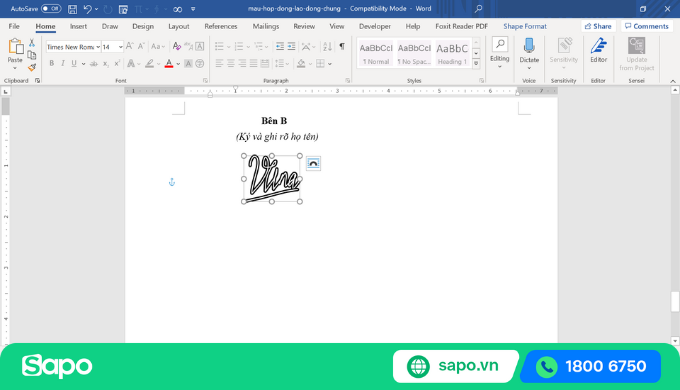680x390 pixels.
Task: Open the Layout Options icon beside signature
Action: pyautogui.click(x=313, y=164)
